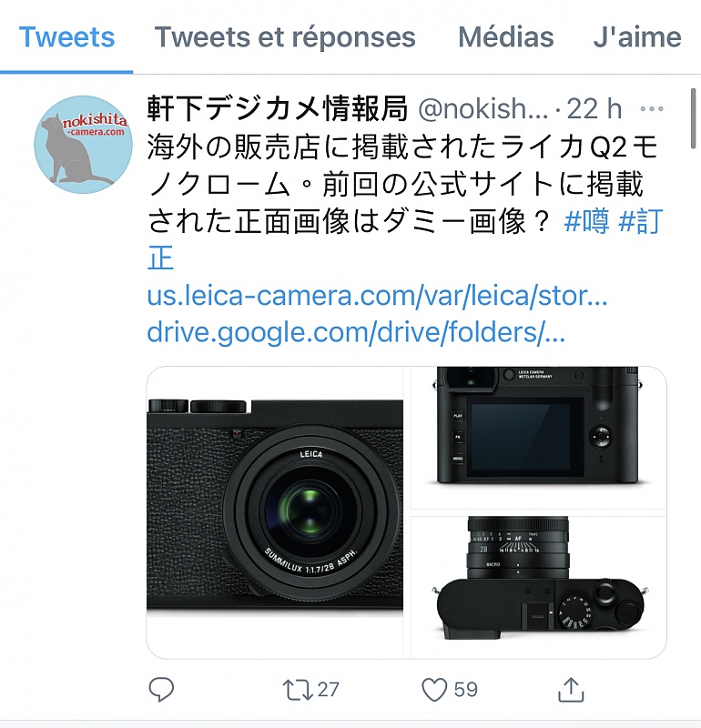Like the tweet with heart icon

click(x=434, y=690)
